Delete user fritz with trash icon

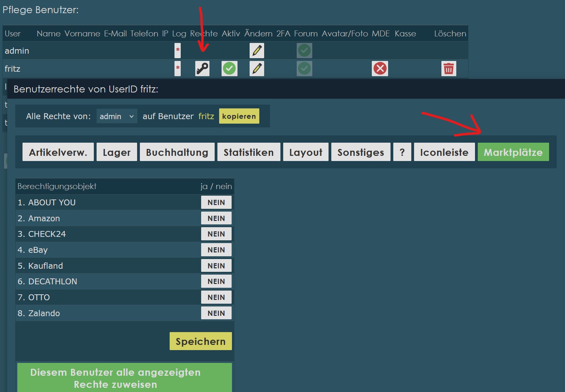coord(449,69)
